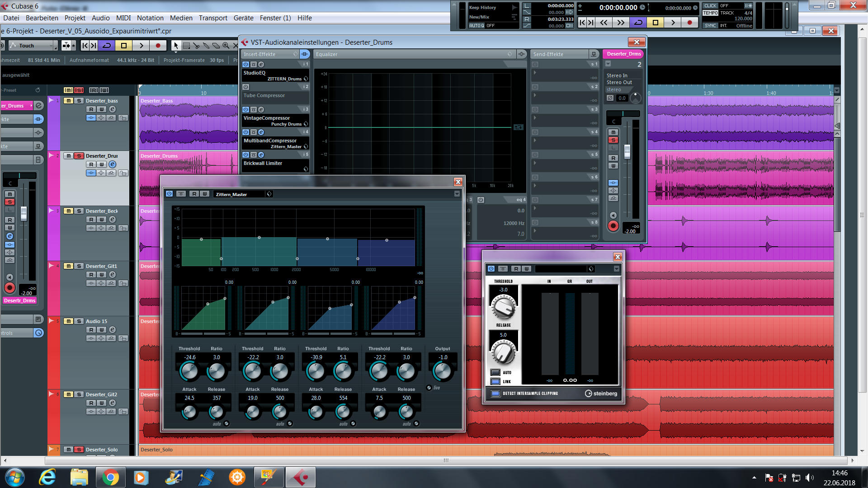Drag the Brickwall Limiter threshold knob

[503, 305]
